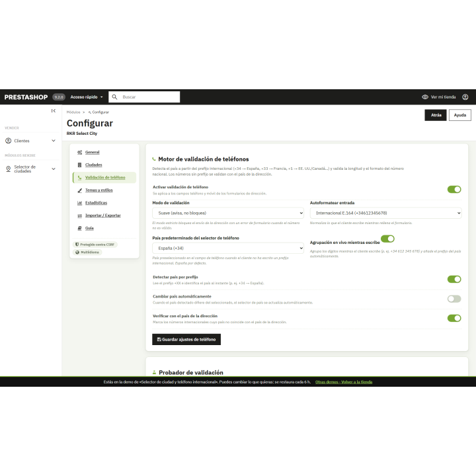
Task: Click the Atrás button
Action: coord(436,115)
